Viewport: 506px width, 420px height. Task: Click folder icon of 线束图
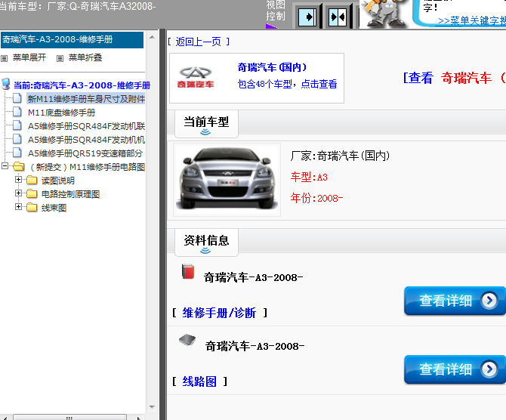pos(32,207)
